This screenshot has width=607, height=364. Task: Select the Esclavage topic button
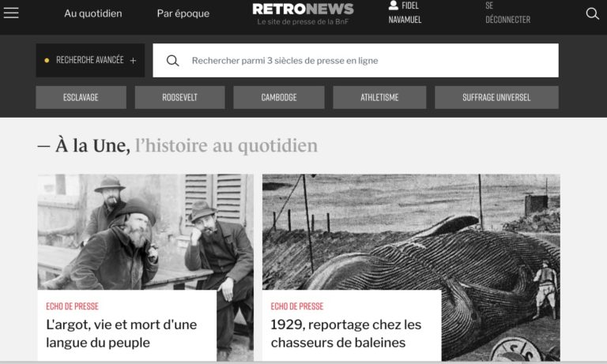(81, 97)
